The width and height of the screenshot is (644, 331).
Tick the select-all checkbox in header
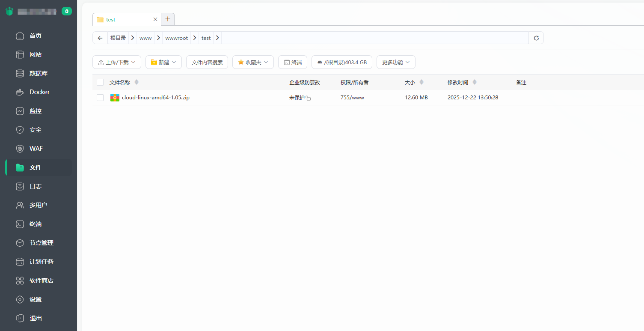tap(100, 82)
